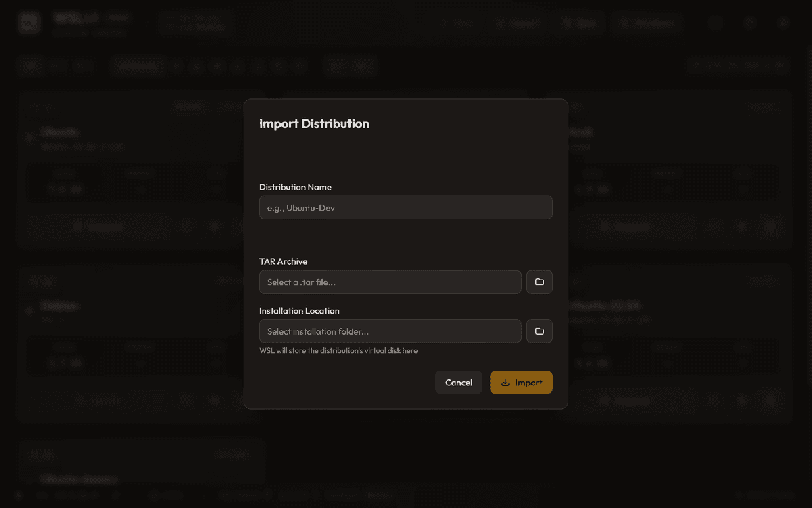
Task: Confirm with the Import button
Action: point(521,382)
